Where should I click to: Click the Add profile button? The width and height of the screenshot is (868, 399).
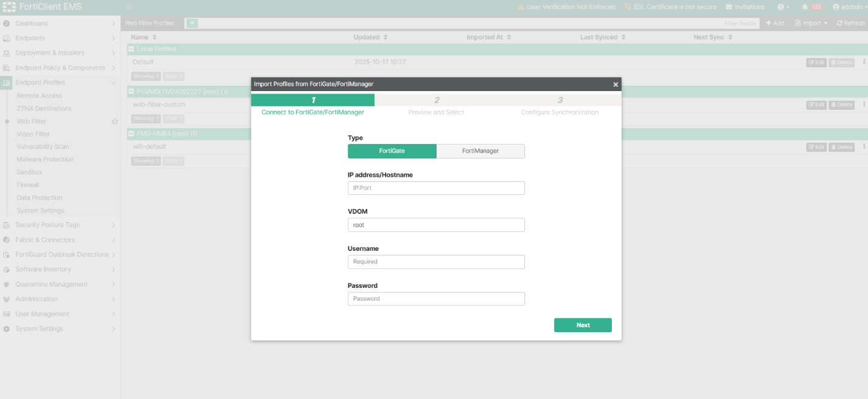click(x=775, y=23)
